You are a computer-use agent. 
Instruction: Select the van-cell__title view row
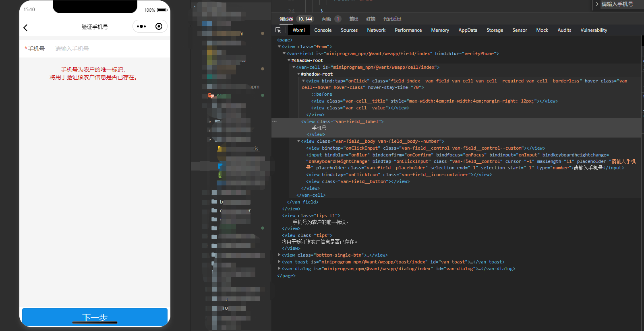point(434,101)
